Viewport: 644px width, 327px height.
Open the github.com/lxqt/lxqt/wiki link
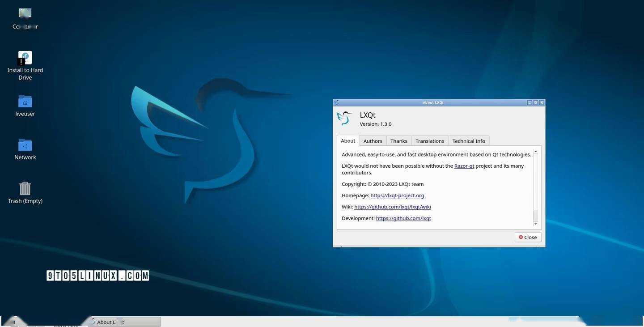click(x=393, y=207)
